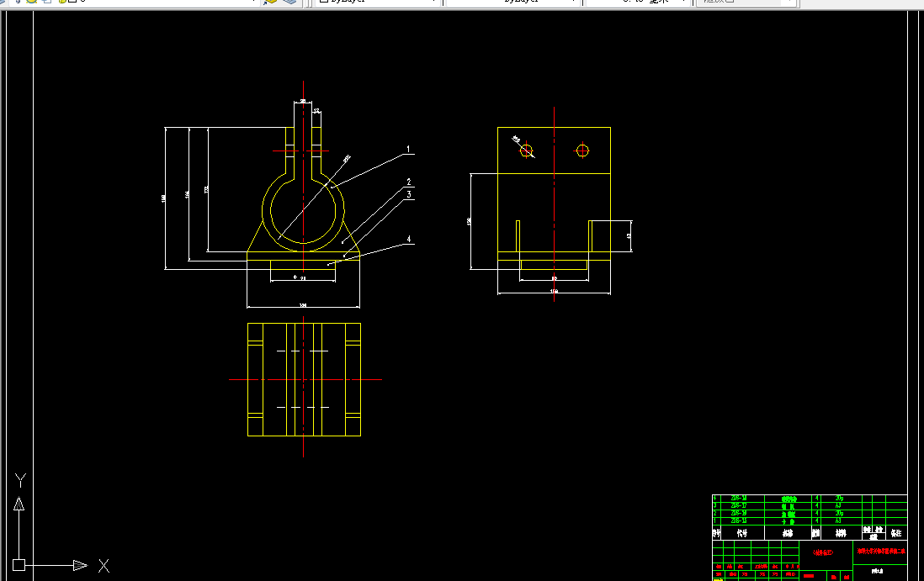Viewport: 924px width, 581px height.
Task: Select "20g" material in parts list row 2
Action: [839, 513]
